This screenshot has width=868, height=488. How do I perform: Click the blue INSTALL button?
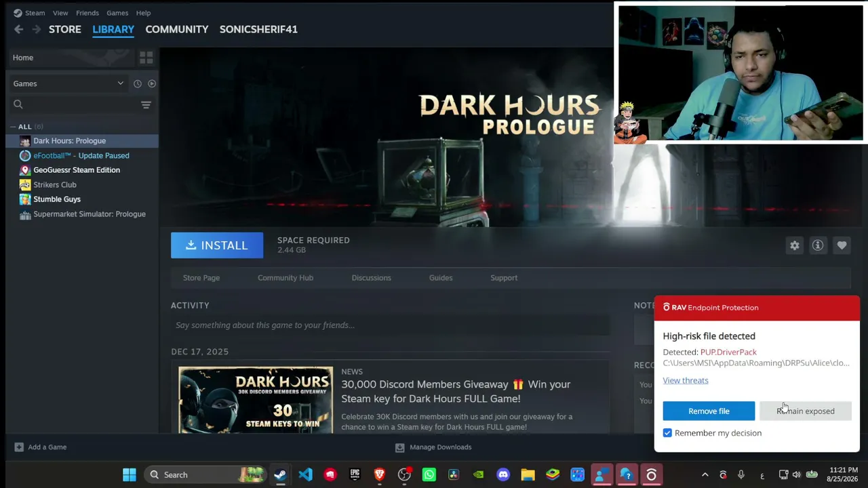click(217, 245)
